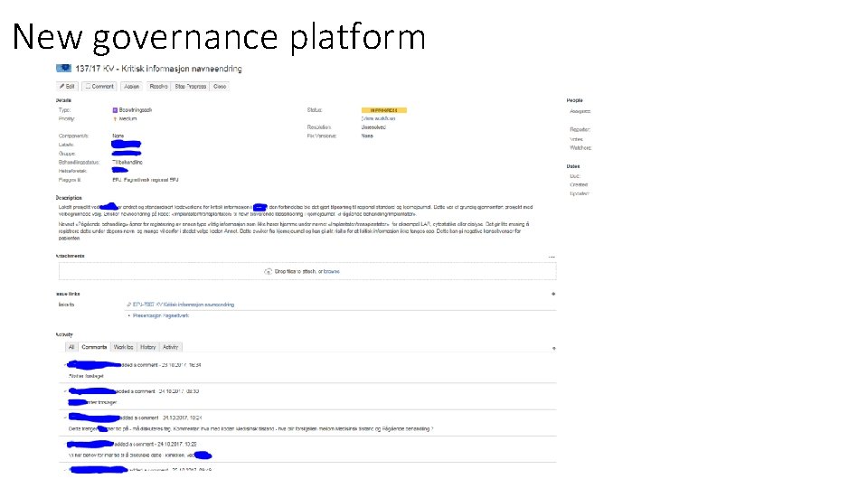Click the browse link in Attachments
868x488 pixels.
point(332,272)
